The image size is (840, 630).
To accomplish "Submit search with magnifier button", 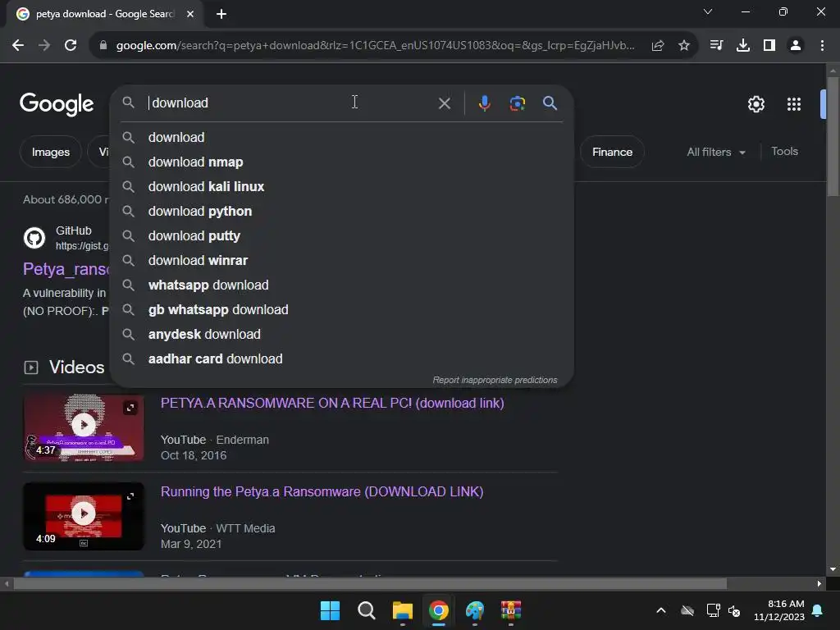I will click(x=550, y=103).
